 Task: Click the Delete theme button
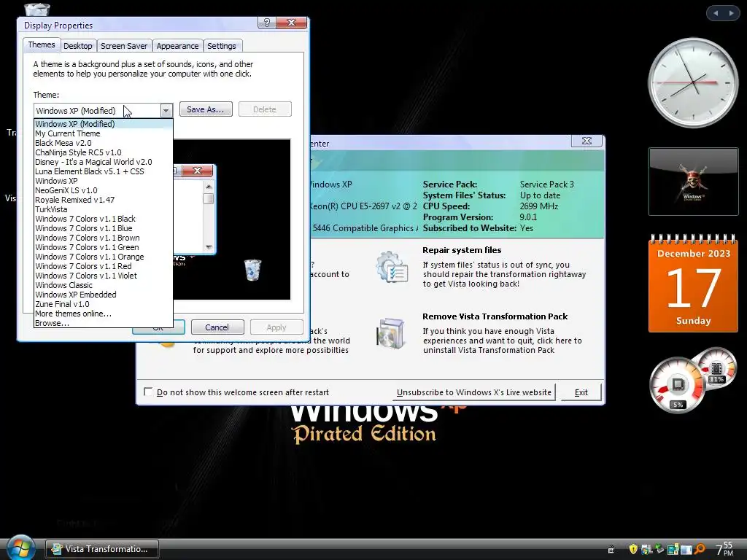tap(265, 109)
